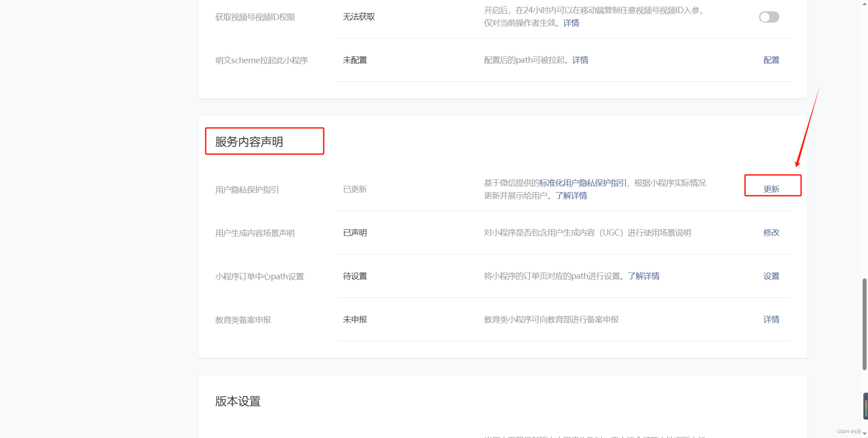The height and width of the screenshot is (438, 868).
Task: Select the 用户隐私保护指引 row label
Action: [247, 190]
